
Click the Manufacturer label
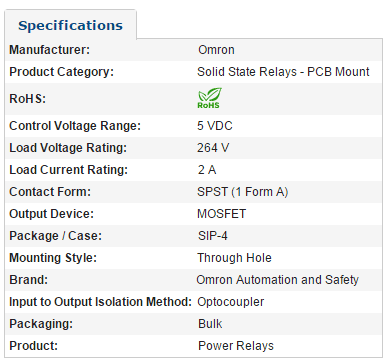[x=50, y=50]
